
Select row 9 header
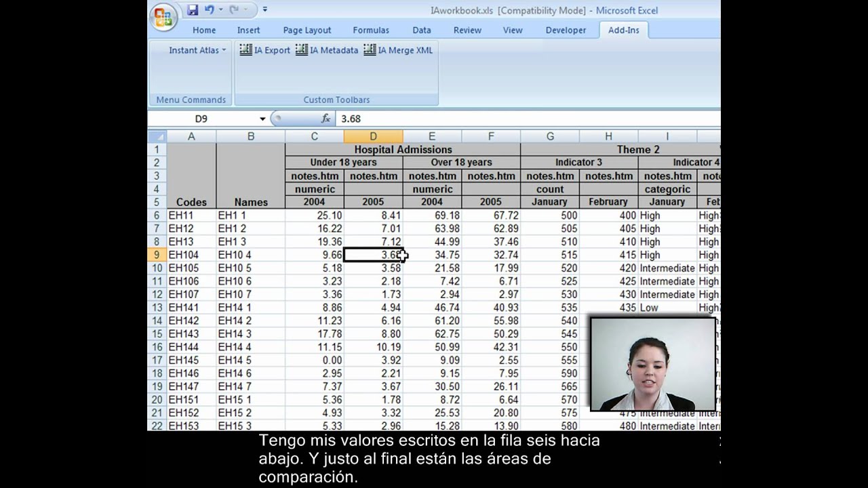[157, 255]
